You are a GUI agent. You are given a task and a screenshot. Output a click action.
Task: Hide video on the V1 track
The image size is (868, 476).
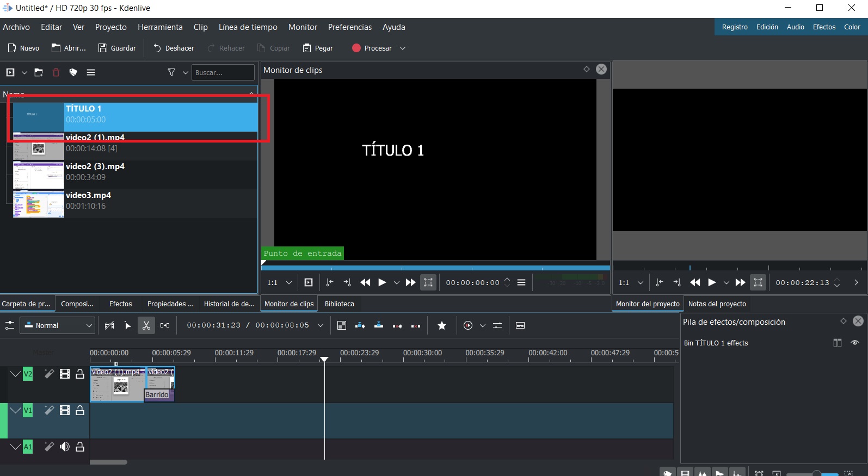coord(65,410)
